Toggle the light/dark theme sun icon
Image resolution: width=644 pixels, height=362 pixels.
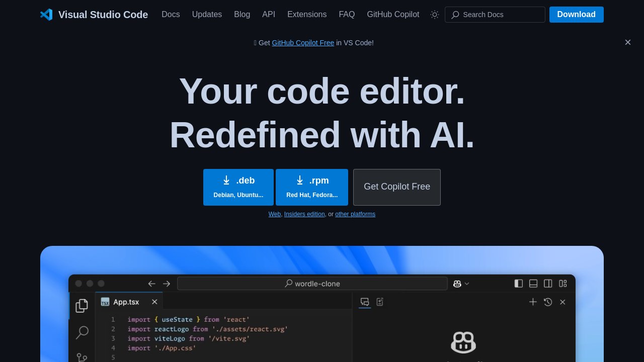435,15
